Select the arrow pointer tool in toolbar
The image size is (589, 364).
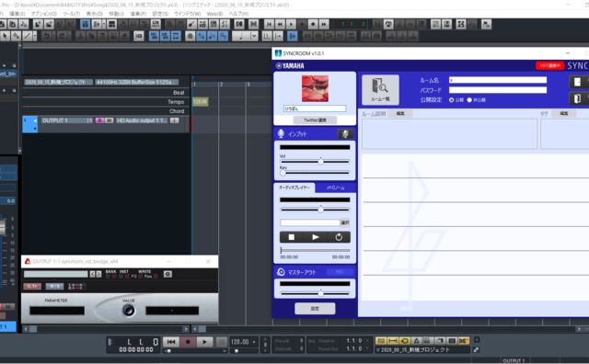[5, 36]
